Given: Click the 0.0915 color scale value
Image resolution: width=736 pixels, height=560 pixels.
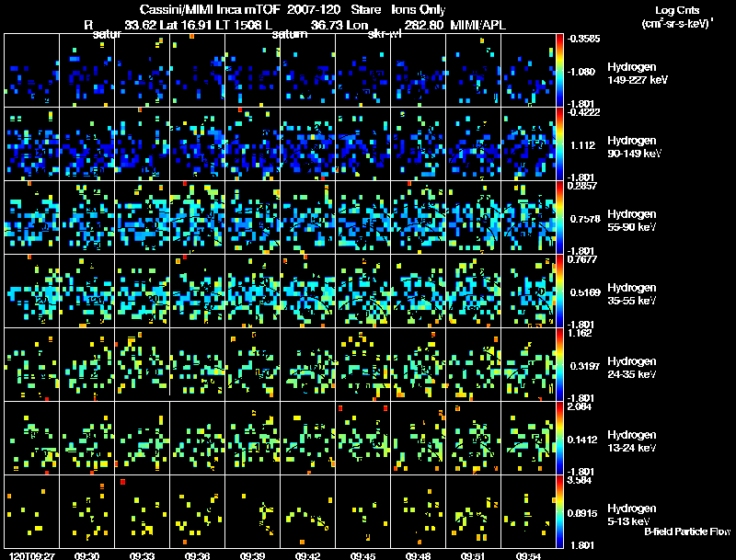Looking at the screenshot, I should coord(582,513).
